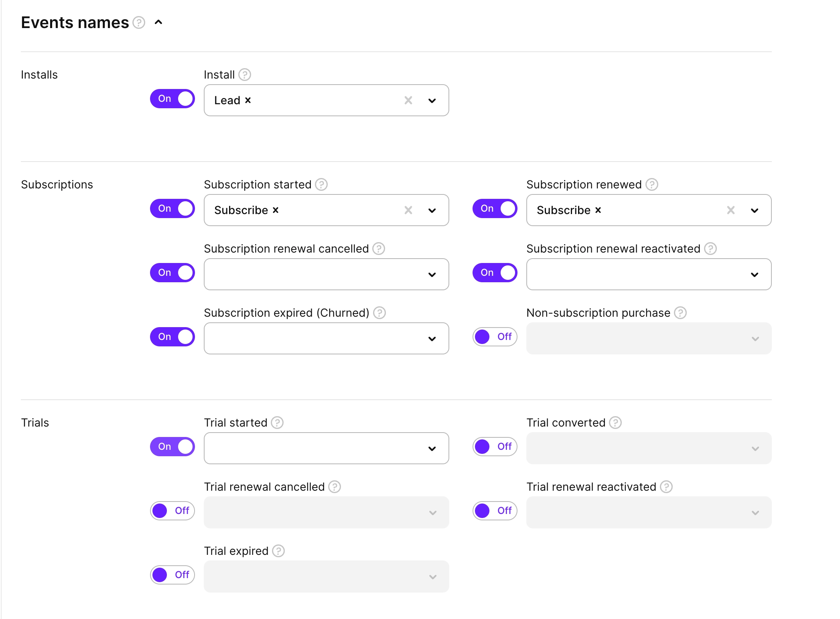Click help icon beside Install label
This screenshot has width=840, height=619.
coord(245,75)
